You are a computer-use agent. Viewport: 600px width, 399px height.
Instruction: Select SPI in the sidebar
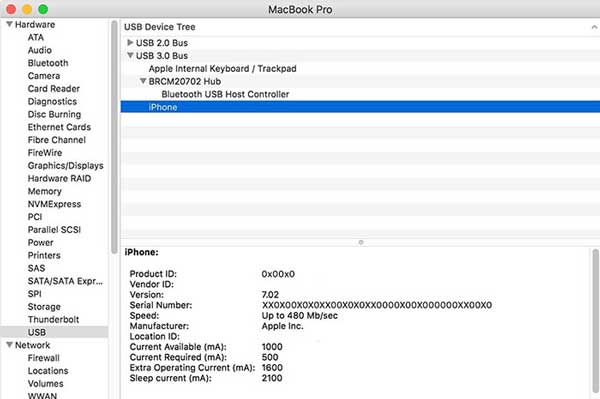point(34,294)
